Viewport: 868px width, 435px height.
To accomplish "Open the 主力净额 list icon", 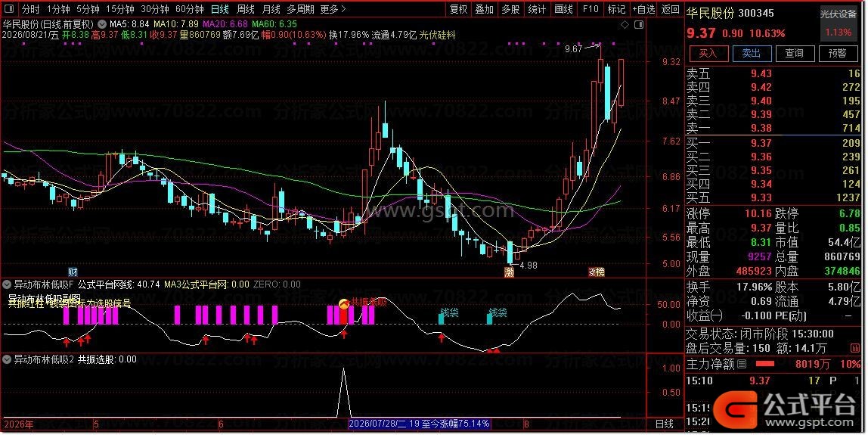I will [742, 364].
